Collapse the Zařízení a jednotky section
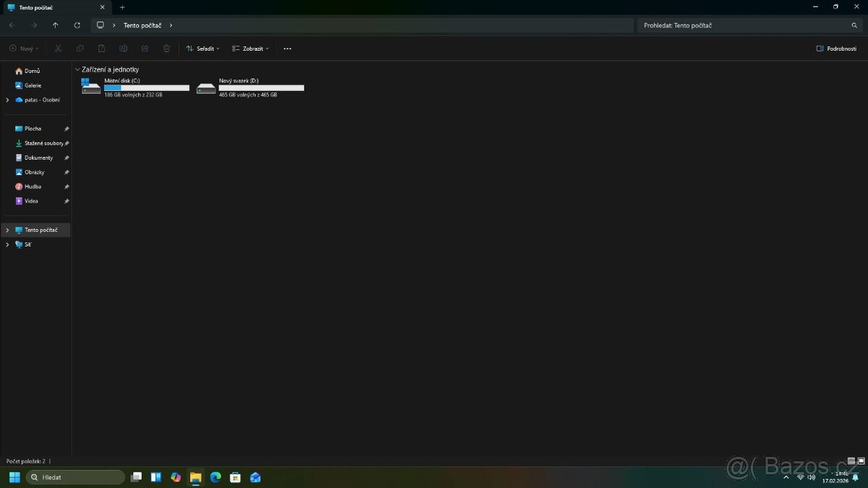This screenshot has height=488, width=868. (x=77, y=69)
